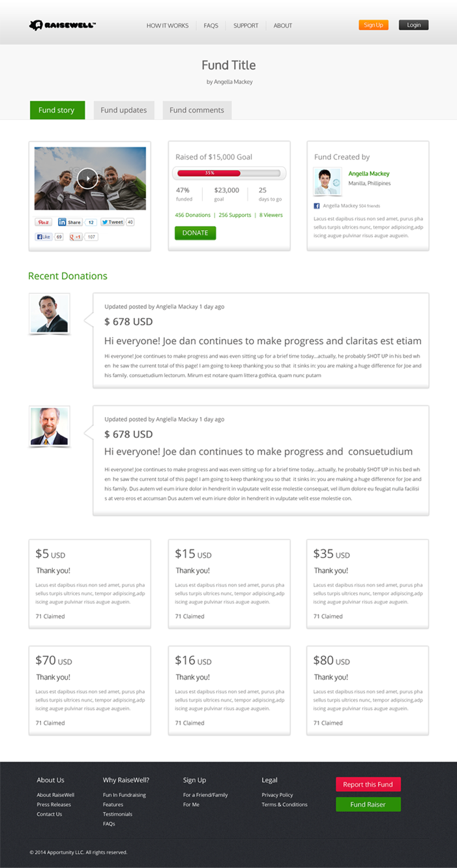Click the fundraising progress bar
Screen dimensions: 457x868
pyautogui.click(x=229, y=173)
